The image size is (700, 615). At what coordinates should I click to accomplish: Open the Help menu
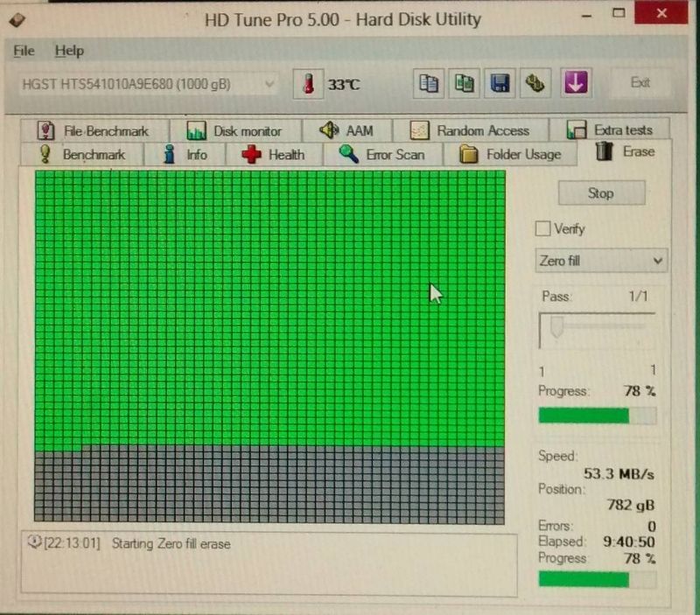69,51
